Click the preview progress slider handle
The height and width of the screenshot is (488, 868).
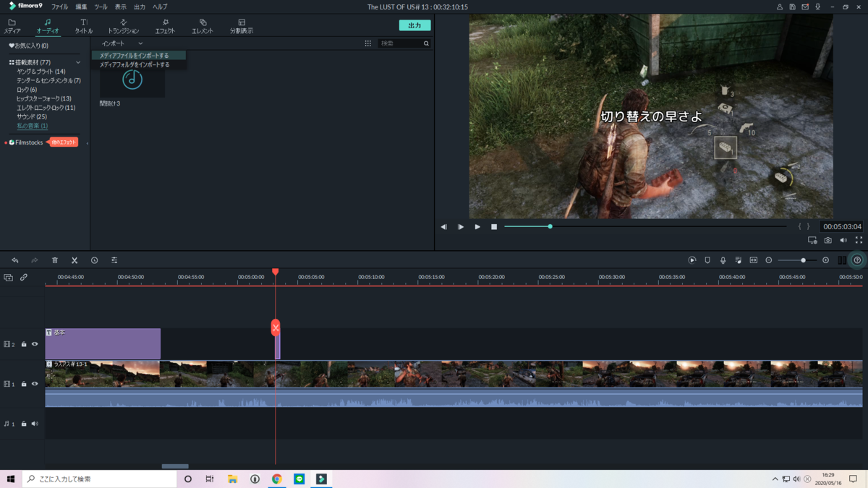[x=550, y=226]
